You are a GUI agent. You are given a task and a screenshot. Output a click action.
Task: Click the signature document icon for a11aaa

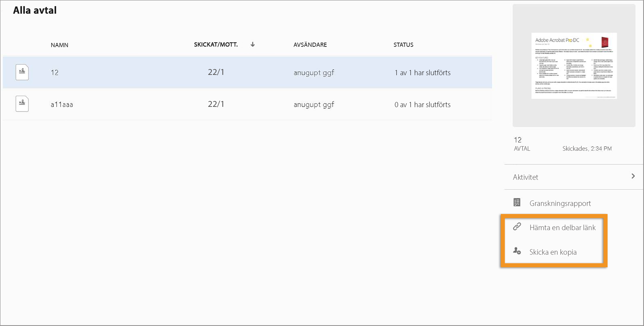(22, 104)
